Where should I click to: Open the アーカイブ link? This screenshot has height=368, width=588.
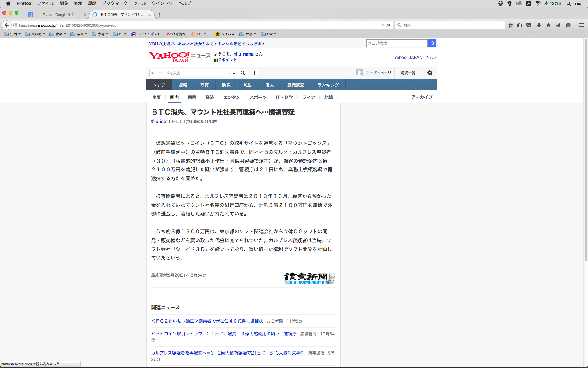[x=422, y=97]
